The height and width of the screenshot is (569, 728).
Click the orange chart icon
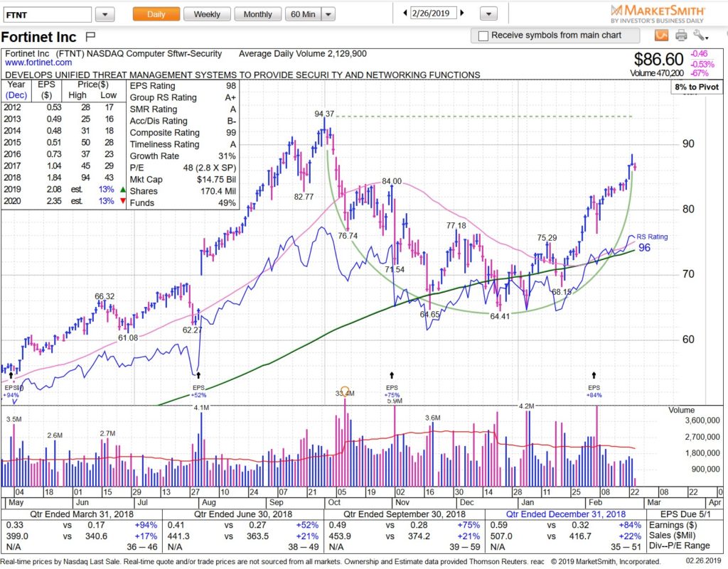click(x=662, y=36)
